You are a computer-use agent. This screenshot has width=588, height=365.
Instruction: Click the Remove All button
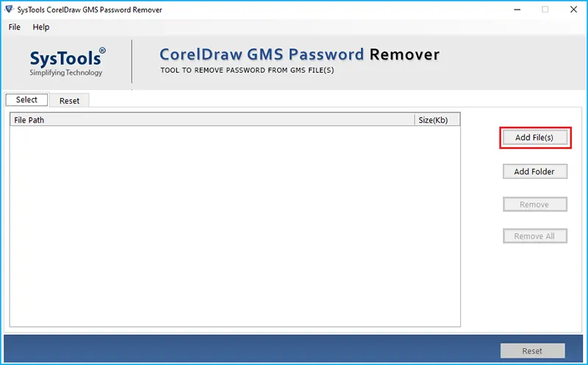[x=534, y=236]
